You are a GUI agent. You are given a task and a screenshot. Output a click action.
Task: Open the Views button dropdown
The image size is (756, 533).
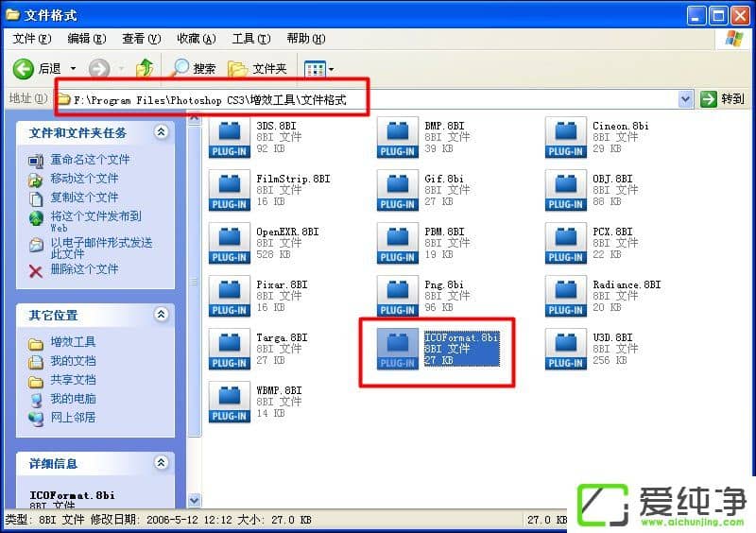coord(318,68)
